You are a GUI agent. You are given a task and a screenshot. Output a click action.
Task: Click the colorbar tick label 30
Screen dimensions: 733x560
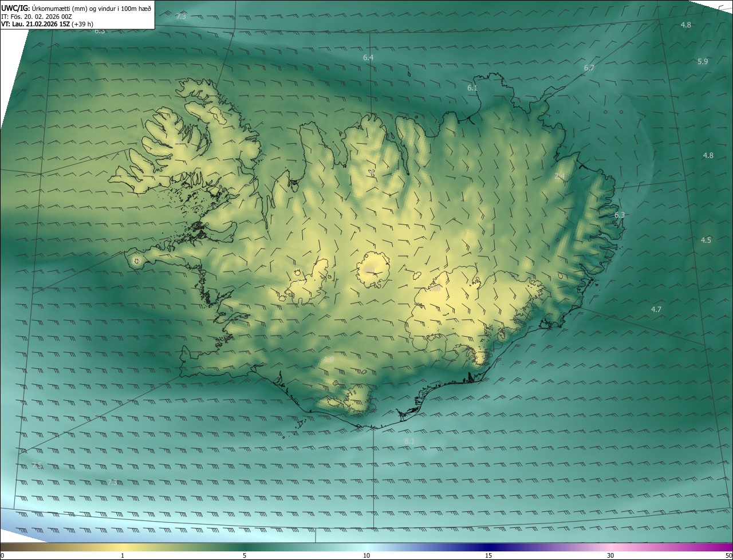click(610, 555)
